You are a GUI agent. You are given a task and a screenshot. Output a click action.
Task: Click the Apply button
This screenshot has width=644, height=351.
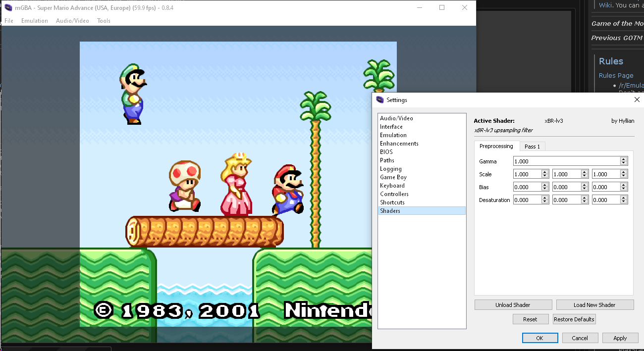[620, 338]
